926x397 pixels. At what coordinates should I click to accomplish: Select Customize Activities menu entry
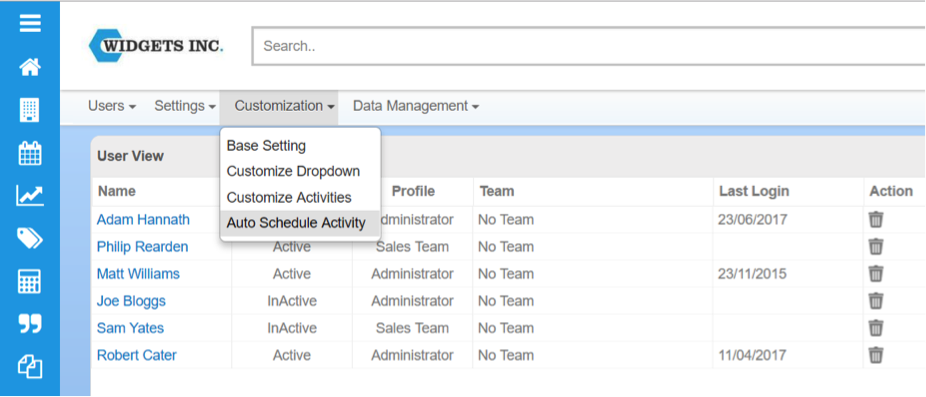coord(300,197)
